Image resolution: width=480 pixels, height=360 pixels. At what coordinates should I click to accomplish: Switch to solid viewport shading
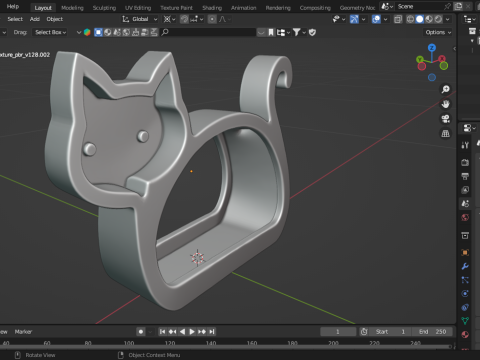coord(420,19)
